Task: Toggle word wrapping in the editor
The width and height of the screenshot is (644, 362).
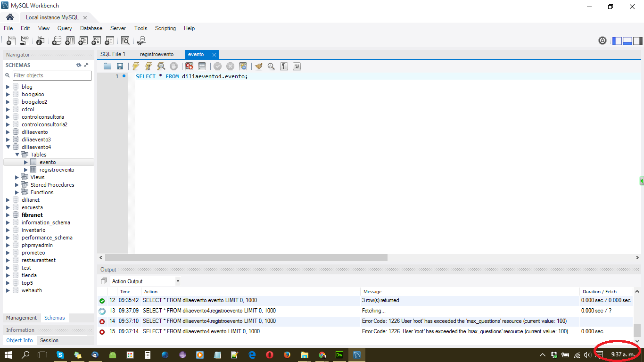Action: point(297,66)
